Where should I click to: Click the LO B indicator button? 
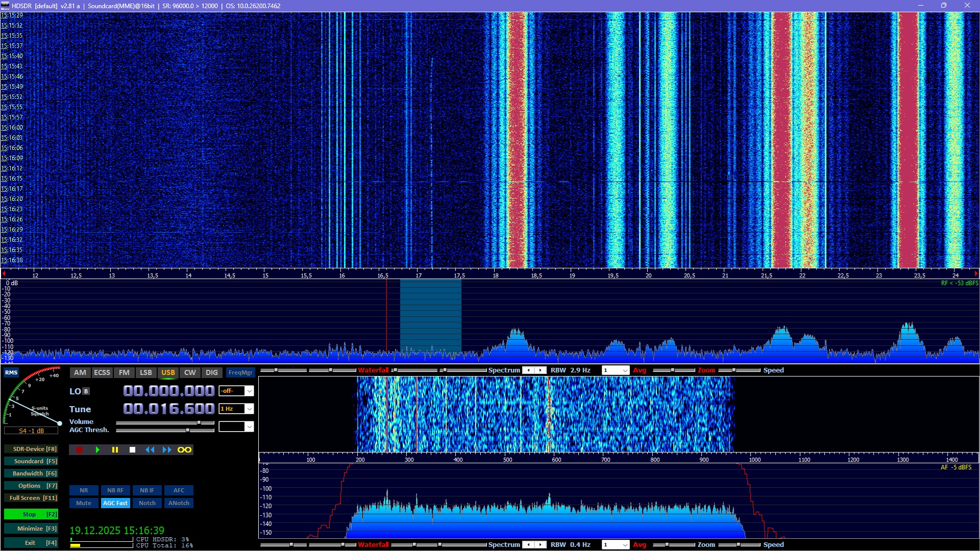(x=86, y=391)
